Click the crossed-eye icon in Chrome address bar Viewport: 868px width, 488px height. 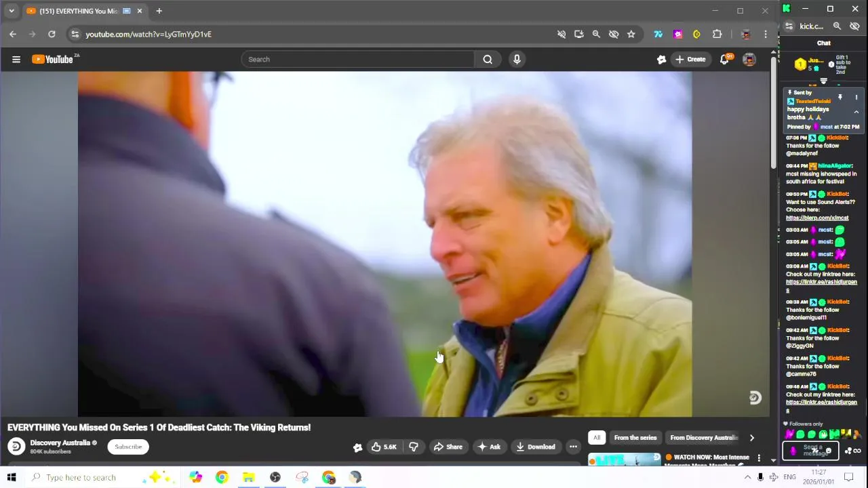pos(614,34)
